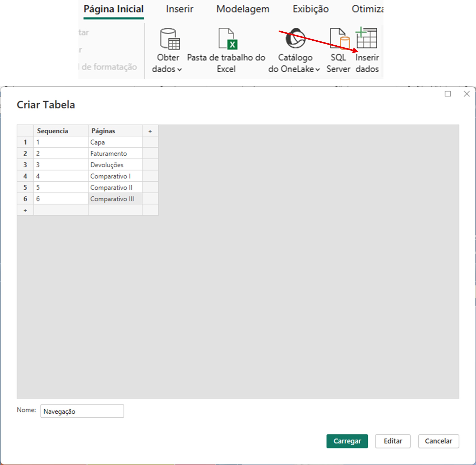Screen dimensions: 476x465
Task: Add a new column with plus header
Action: tap(150, 131)
